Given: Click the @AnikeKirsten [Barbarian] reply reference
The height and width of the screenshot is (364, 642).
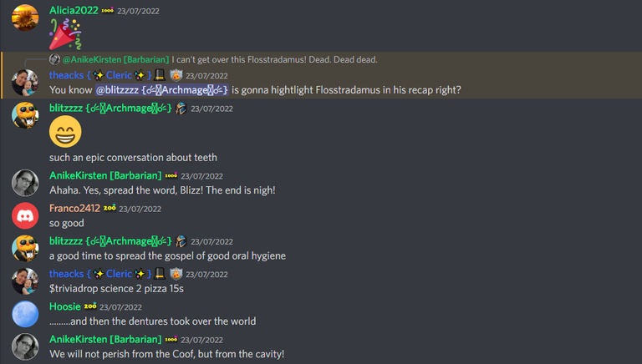Looking at the screenshot, I should [x=115, y=60].
